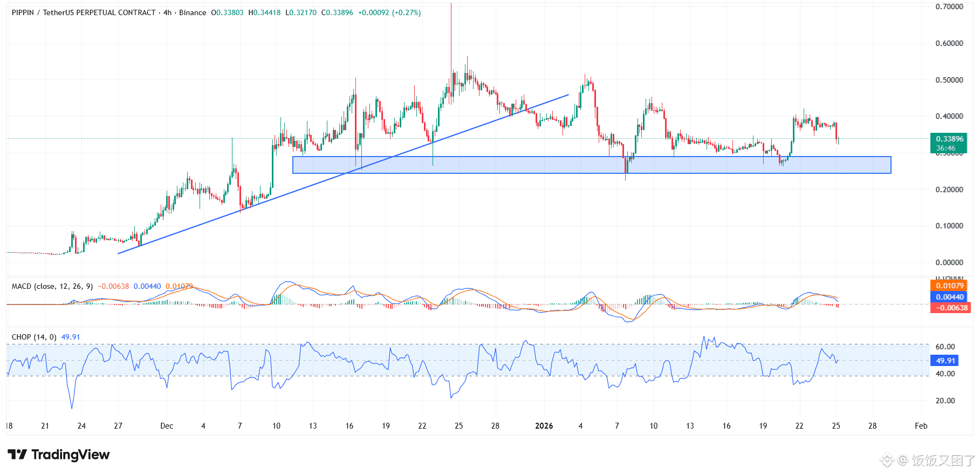The height and width of the screenshot is (474, 980).
Task: Click the red −0.00638 MACD axis tag
Action: pos(950,308)
